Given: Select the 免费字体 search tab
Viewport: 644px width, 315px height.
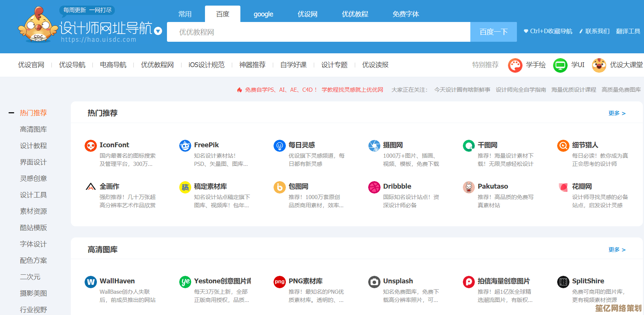Looking at the screenshot, I should pyautogui.click(x=405, y=14).
